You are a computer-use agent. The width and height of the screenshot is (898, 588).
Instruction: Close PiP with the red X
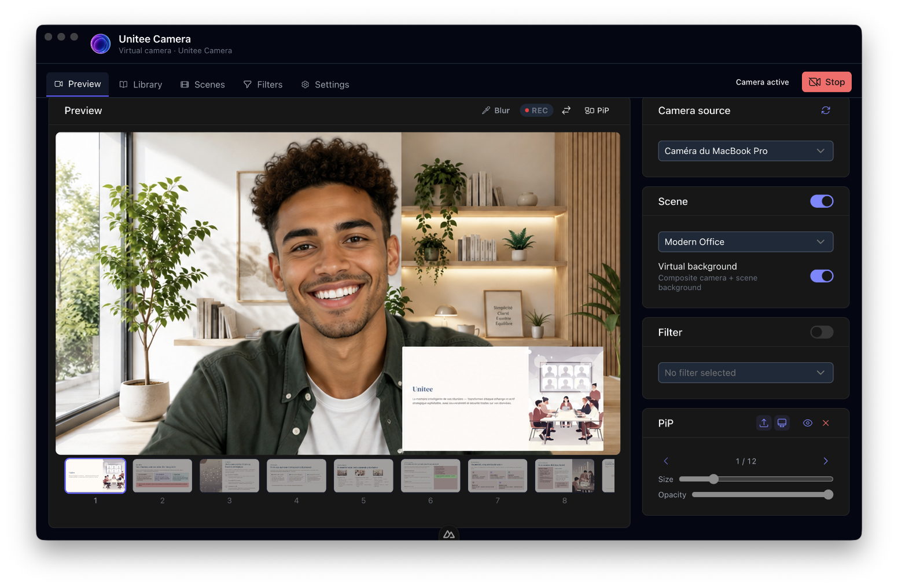[x=826, y=423]
